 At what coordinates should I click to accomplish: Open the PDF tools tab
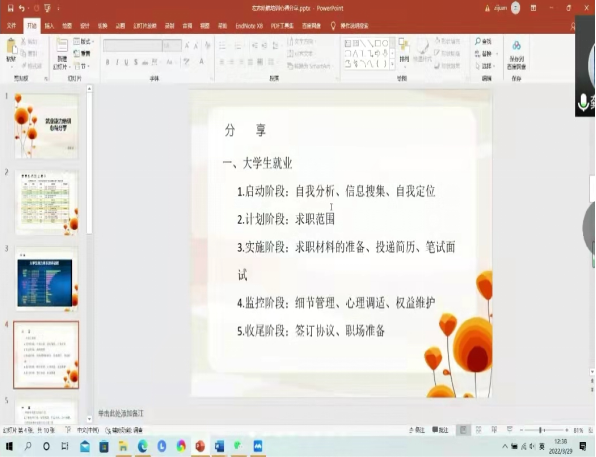(282, 26)
